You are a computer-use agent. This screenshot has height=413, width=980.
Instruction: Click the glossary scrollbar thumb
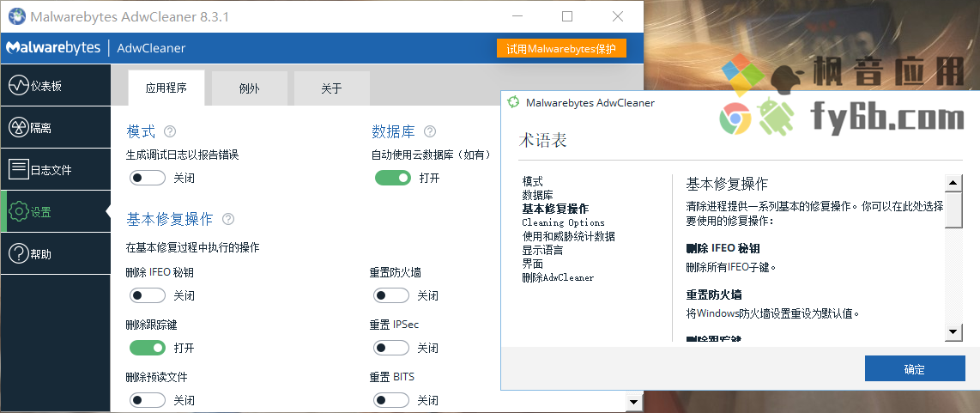point(953,211)
